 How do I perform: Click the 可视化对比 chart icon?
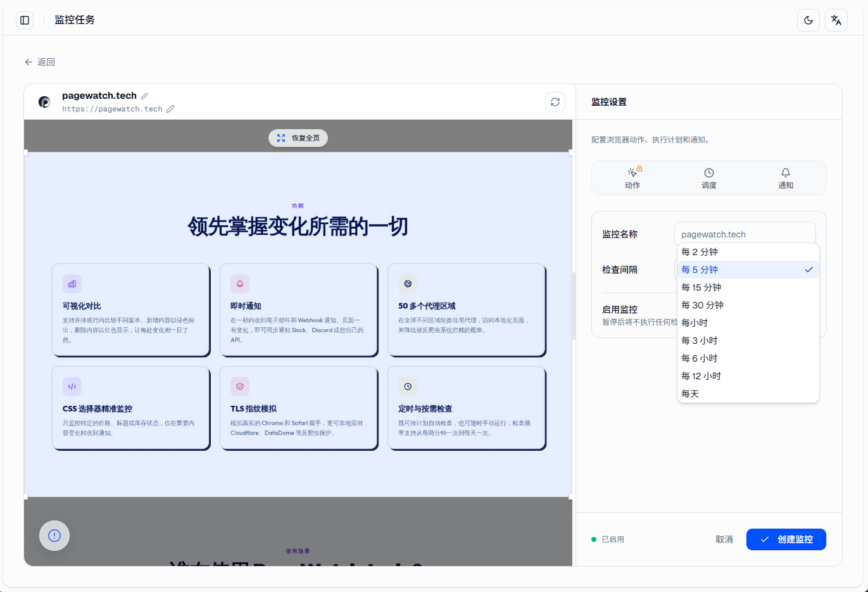click(x=72, y=284)
